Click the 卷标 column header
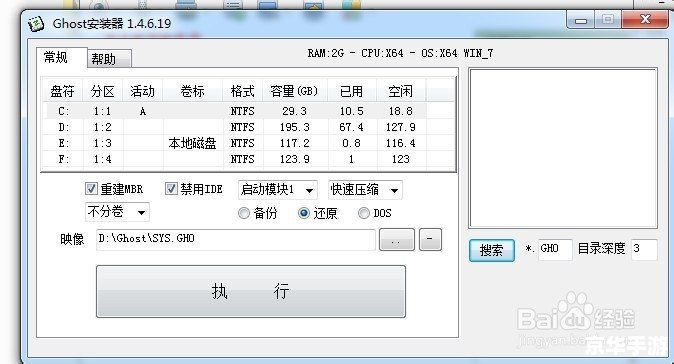 (x=193, y=91)
